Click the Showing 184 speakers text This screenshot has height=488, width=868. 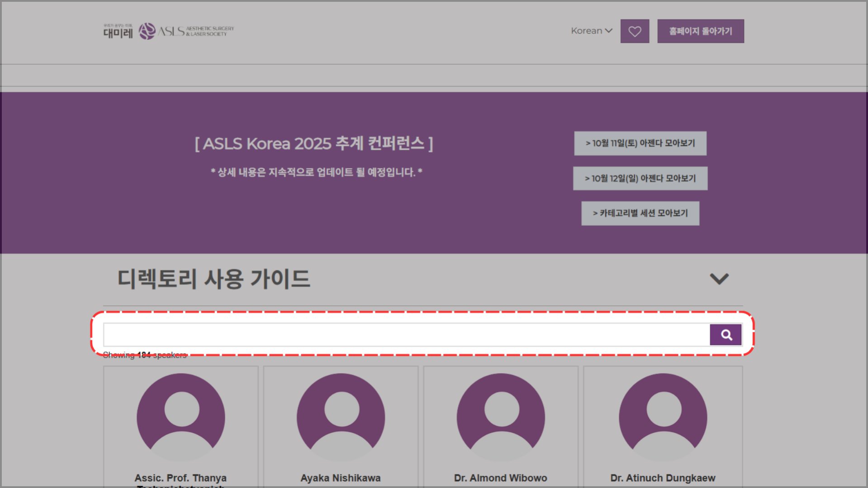tap(145, 355)
